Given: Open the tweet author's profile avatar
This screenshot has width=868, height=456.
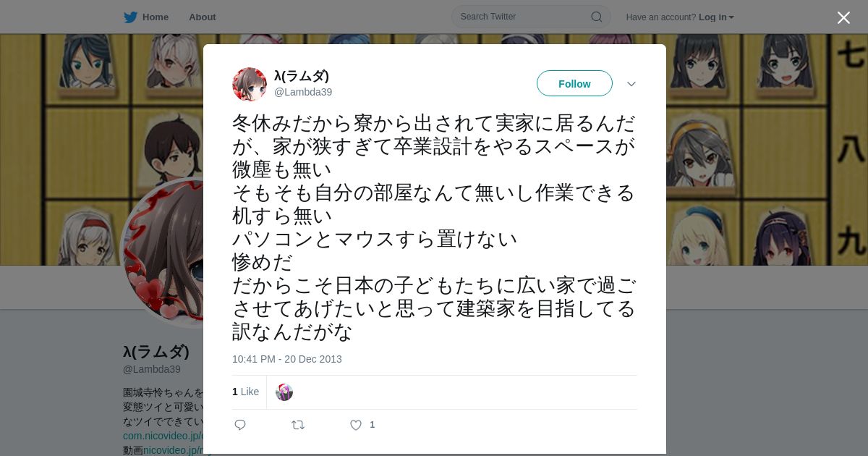Looking at the screenshot, I should (x=250, y=85).
